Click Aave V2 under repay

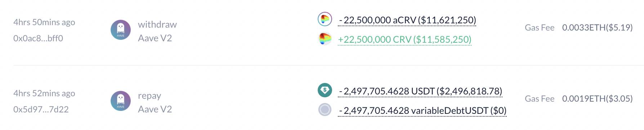pos(155,109)
